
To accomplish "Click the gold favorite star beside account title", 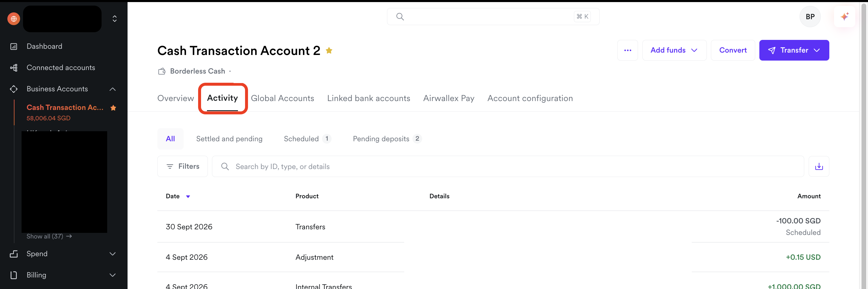I will pyautogui.click(x=329, y=51).
